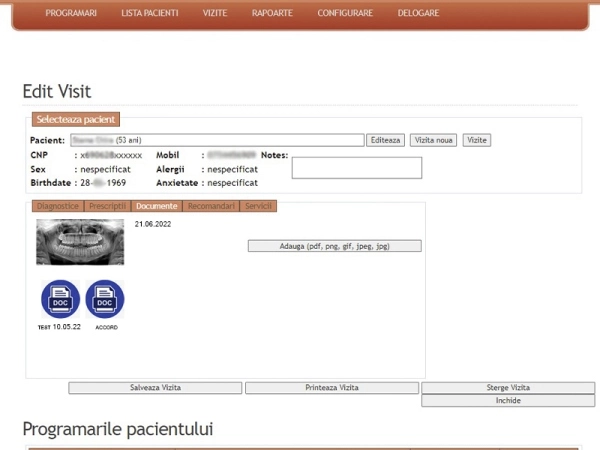Screen dimensions: 600x450
Task: Click the Programarile pacientului heading
Action: pos(118,429)
